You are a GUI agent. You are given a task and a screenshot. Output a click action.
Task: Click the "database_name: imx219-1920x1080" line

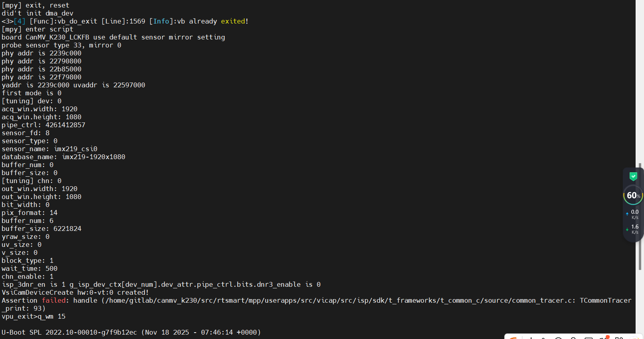(x=63, y=157)
